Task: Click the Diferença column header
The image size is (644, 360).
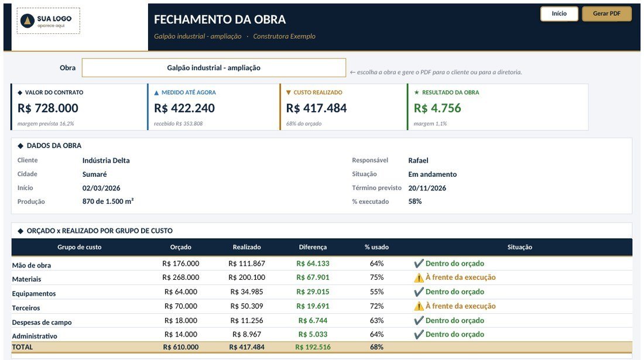Action: (313, 247)
